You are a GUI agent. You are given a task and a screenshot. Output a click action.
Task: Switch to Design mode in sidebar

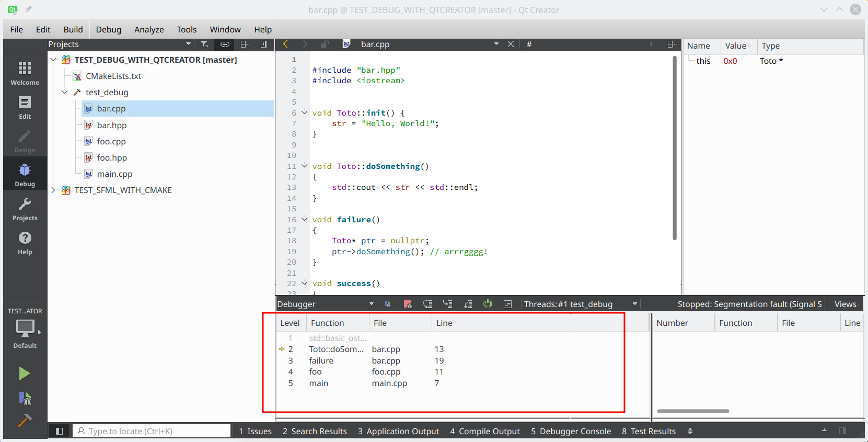[x=25, y=141]
